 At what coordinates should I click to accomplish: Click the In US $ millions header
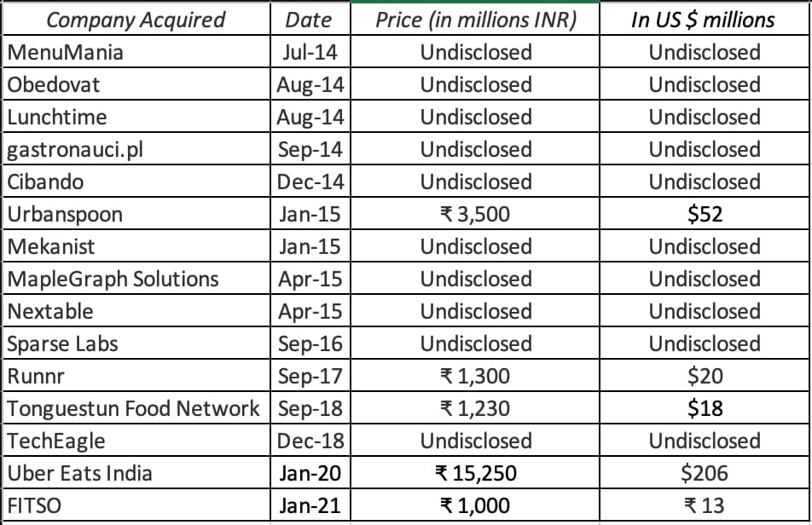coord(704,20)
